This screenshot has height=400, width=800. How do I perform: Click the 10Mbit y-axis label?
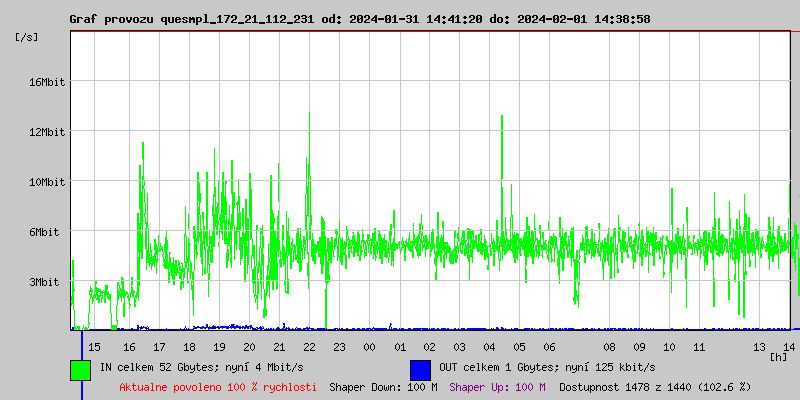[46, 182]
